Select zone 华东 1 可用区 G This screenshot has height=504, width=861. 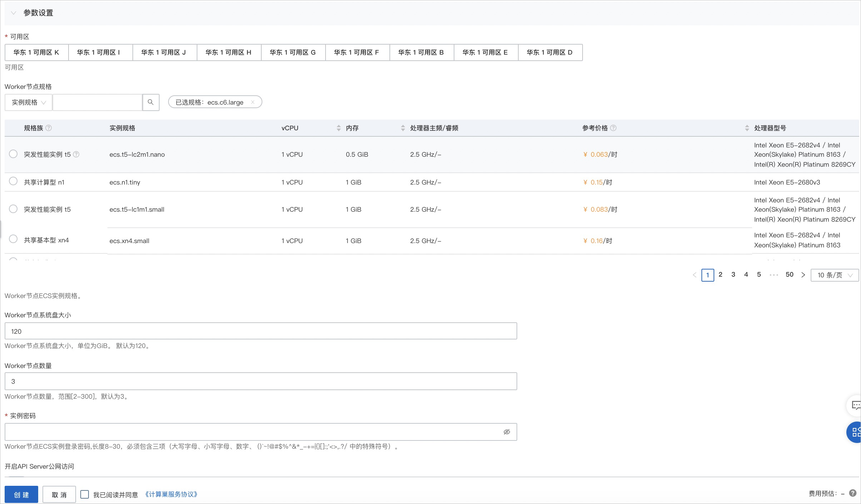tap(293, 52)
